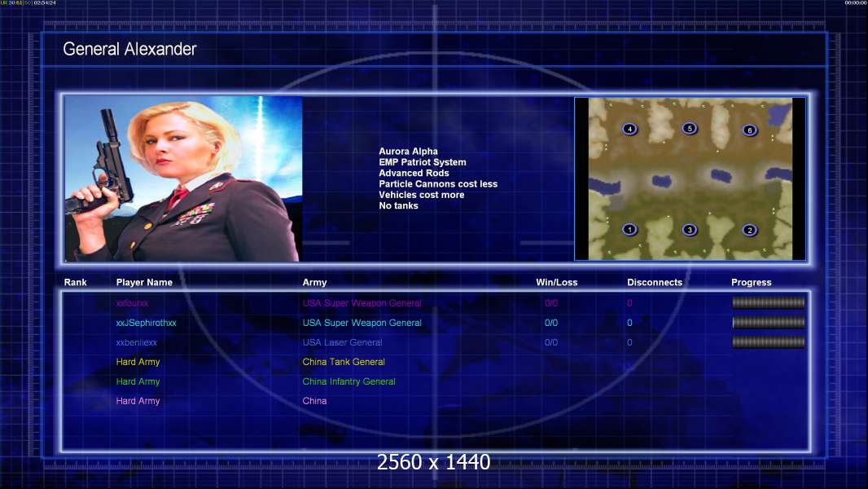Click start position 2 on the map
This screenshot has width=868, height=489.
[750, 230]
